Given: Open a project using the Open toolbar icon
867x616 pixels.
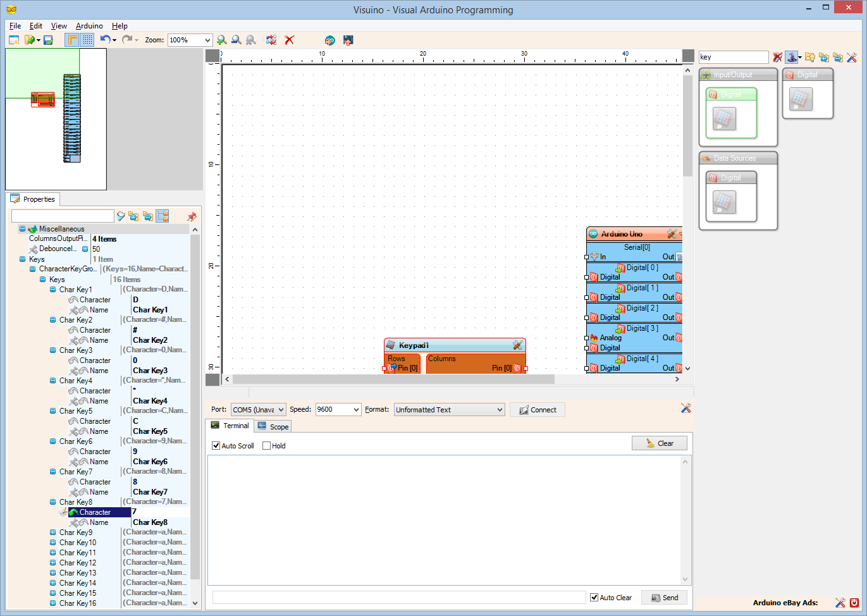Looking at the screenshot, I should coord(28,39).
